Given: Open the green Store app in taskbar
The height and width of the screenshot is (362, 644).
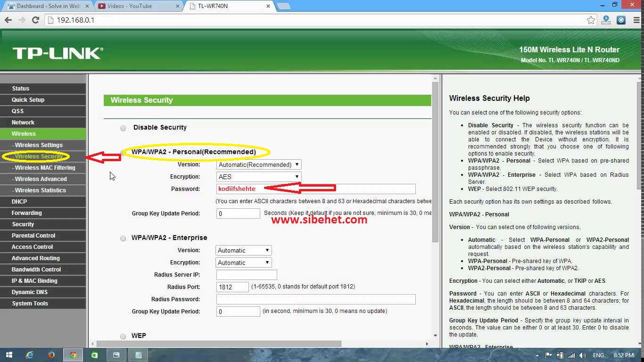Looking at the screenshot, I should point(95,355).
